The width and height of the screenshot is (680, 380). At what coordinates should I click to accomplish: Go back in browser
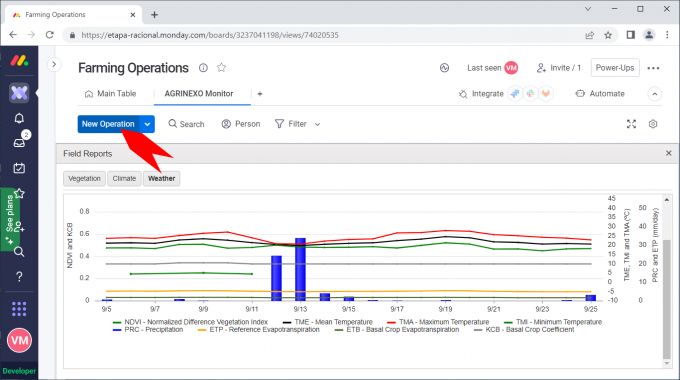point(13,35)
